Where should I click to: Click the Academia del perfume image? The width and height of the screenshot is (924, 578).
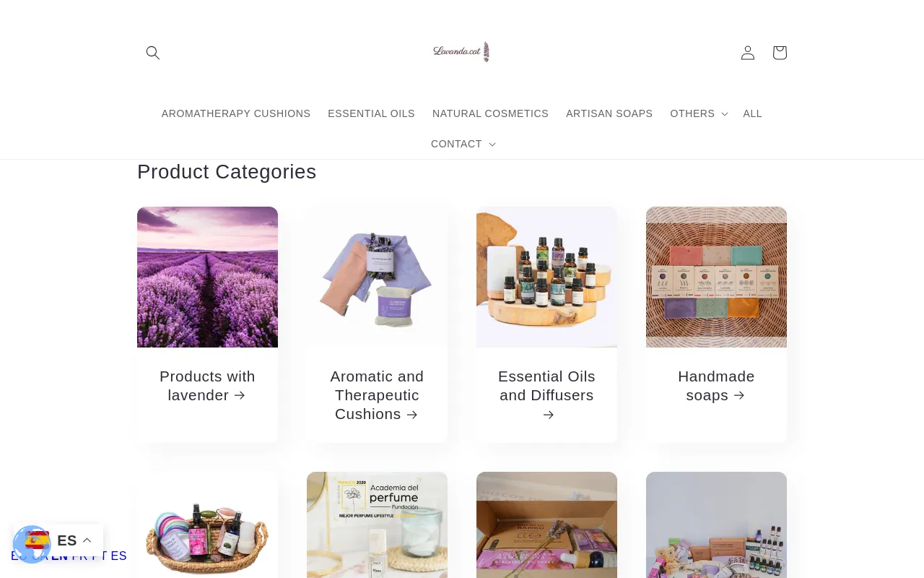pos(377,525)
